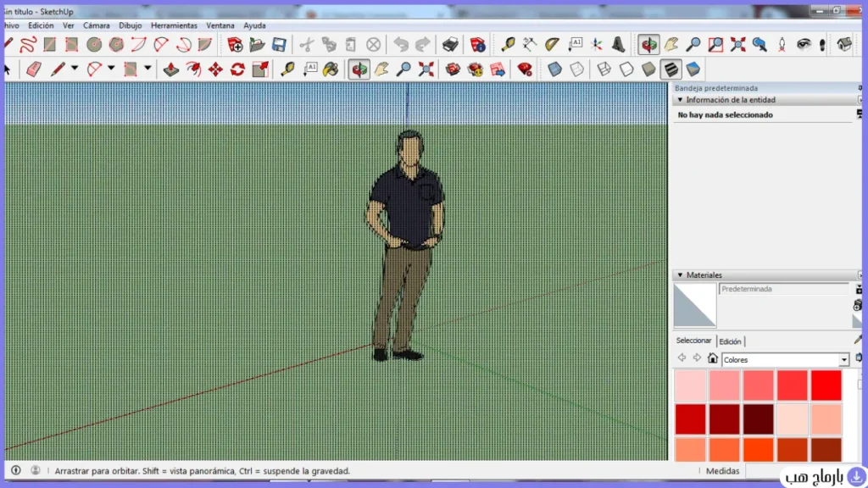The width and height of the screenshot is (868, 488).
Task: Enable Wireframe face style
Action: pyautogui.click(x=604, y=69)
